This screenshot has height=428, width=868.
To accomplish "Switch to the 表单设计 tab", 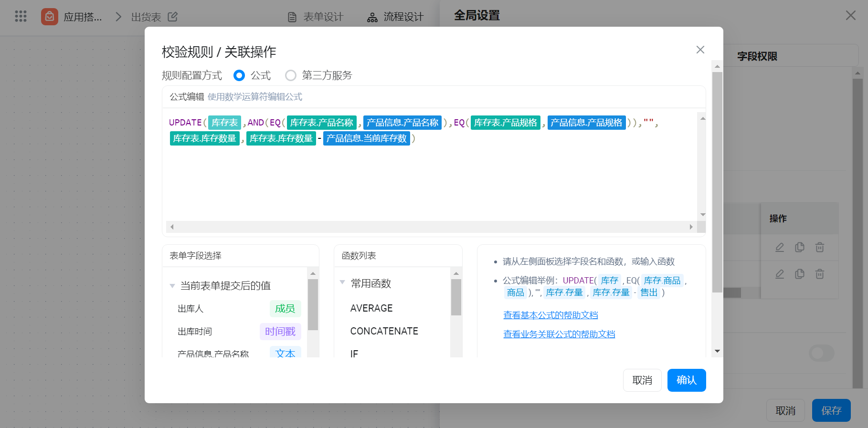I will tap(316, 17).
